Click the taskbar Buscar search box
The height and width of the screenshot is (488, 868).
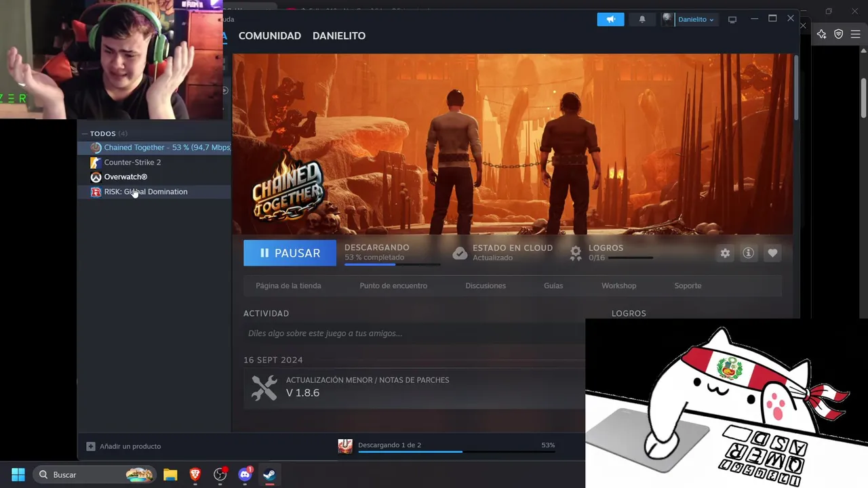[x=94, y=474]
